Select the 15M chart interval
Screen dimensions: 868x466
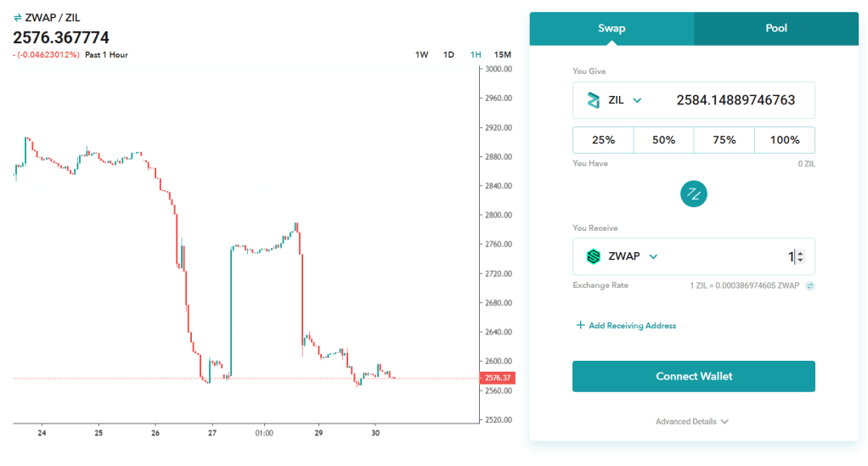(x=503, y=54)
